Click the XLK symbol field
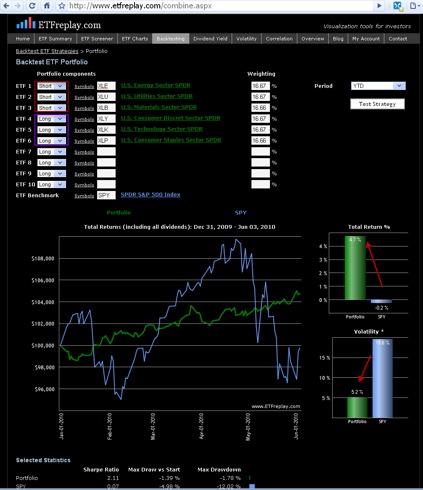The width and height of the screenshot is (423, 490). (x=106, y=130)
